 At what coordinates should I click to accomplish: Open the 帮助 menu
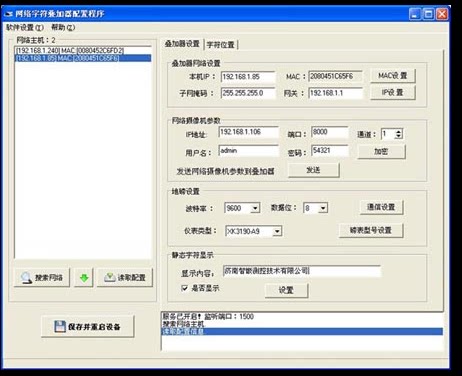(x=63, y=27)
